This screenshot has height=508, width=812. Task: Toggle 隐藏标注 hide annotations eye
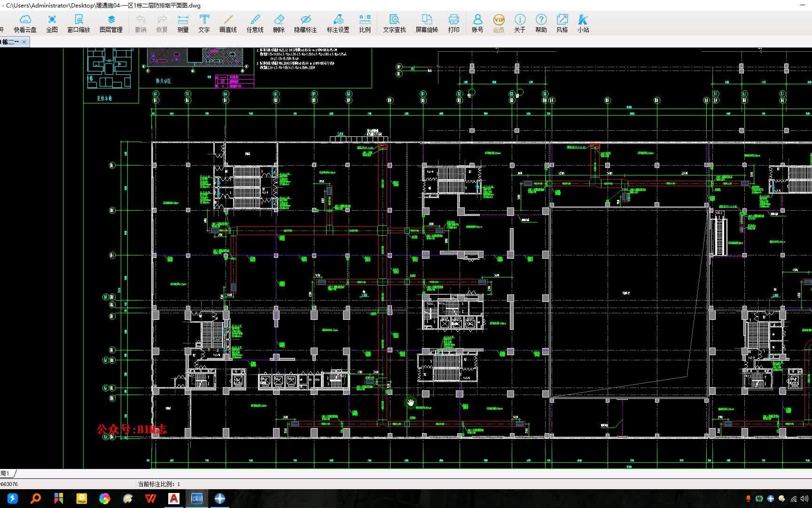[305, 23]
